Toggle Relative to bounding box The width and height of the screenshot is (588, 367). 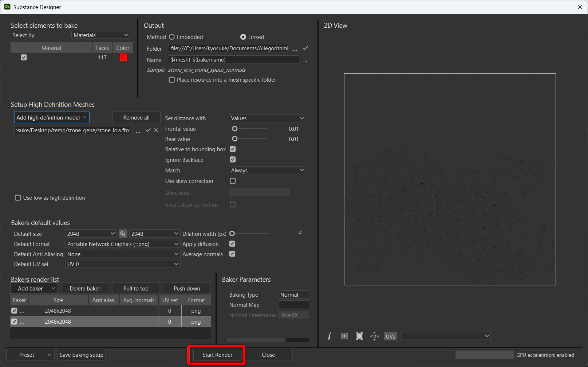pos(233,149)
